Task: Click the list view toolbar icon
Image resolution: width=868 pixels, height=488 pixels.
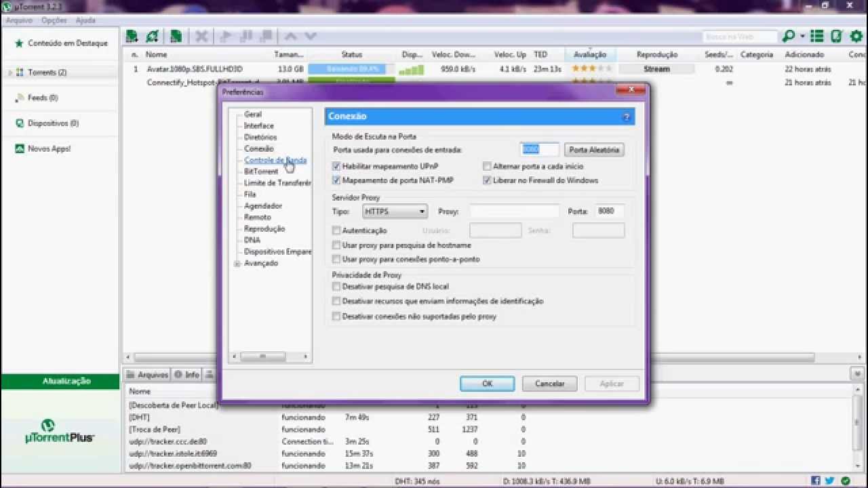Action: pyautogui.click(x=817, y=37)
